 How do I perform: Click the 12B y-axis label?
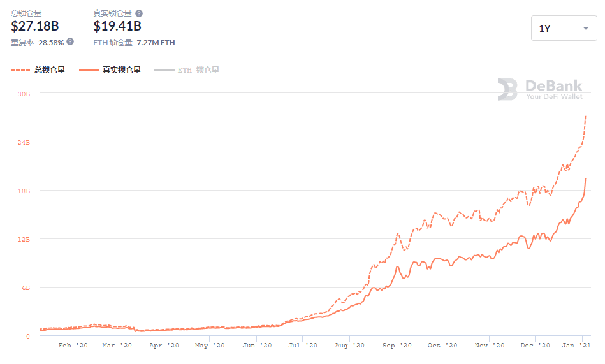pos(24,239)
